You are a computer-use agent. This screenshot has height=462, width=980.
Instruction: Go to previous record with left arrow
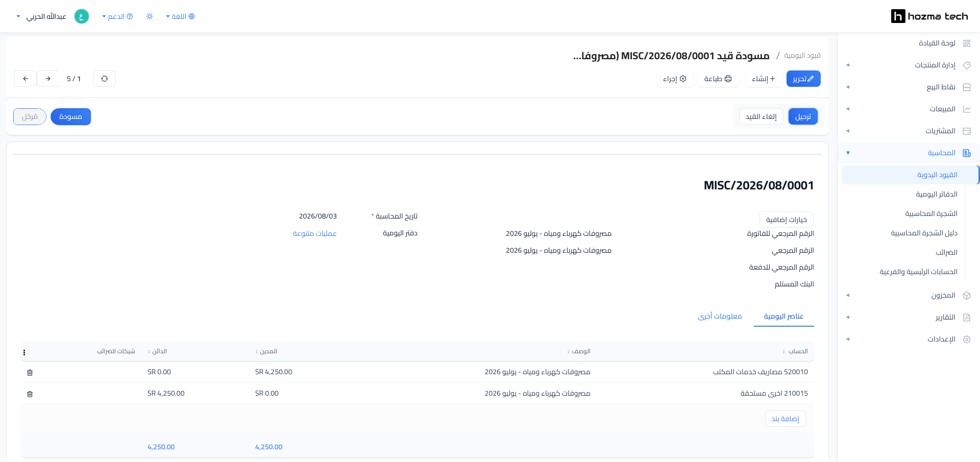(x=26, y=79)
